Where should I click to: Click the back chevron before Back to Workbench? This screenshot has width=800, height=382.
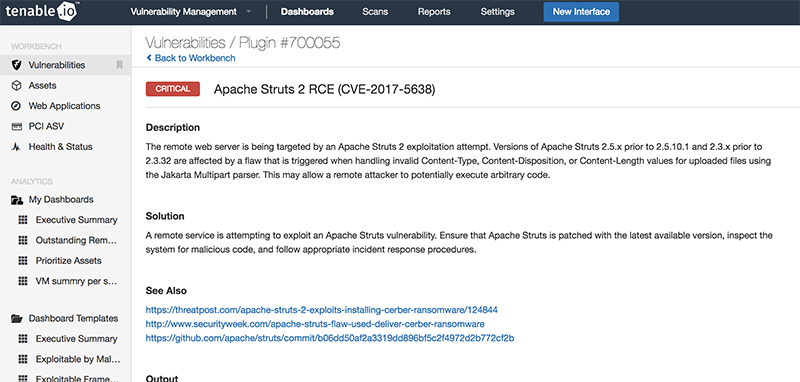coord(149,58)
